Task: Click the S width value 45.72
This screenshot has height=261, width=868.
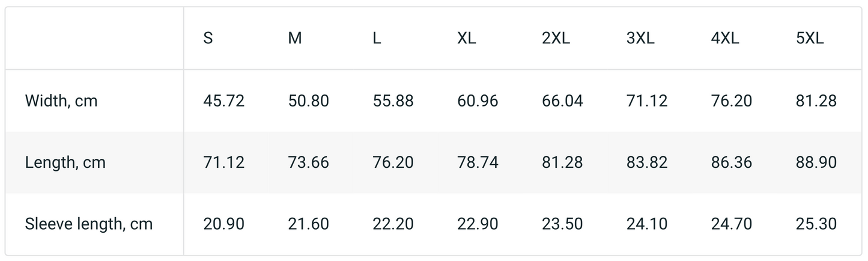Action: tap(224, 101)
